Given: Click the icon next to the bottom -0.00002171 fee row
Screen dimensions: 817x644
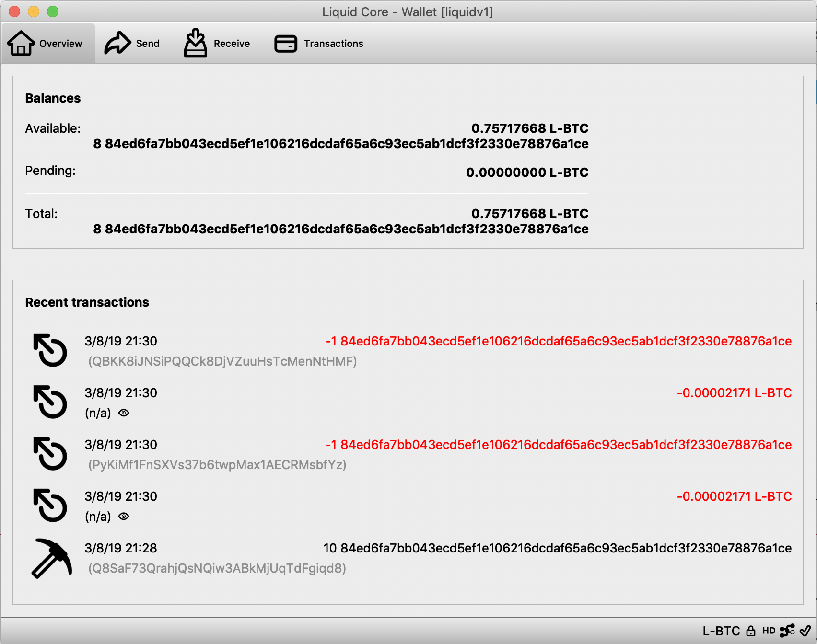Looking at the screenshot, I should click(50, 506).
